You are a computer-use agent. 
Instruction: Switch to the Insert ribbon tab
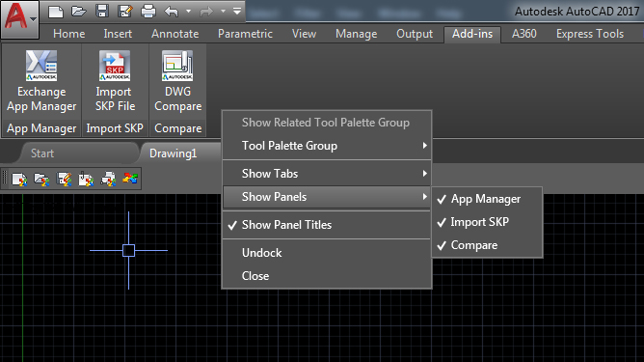pyautogui.click(x=118, y=34)
